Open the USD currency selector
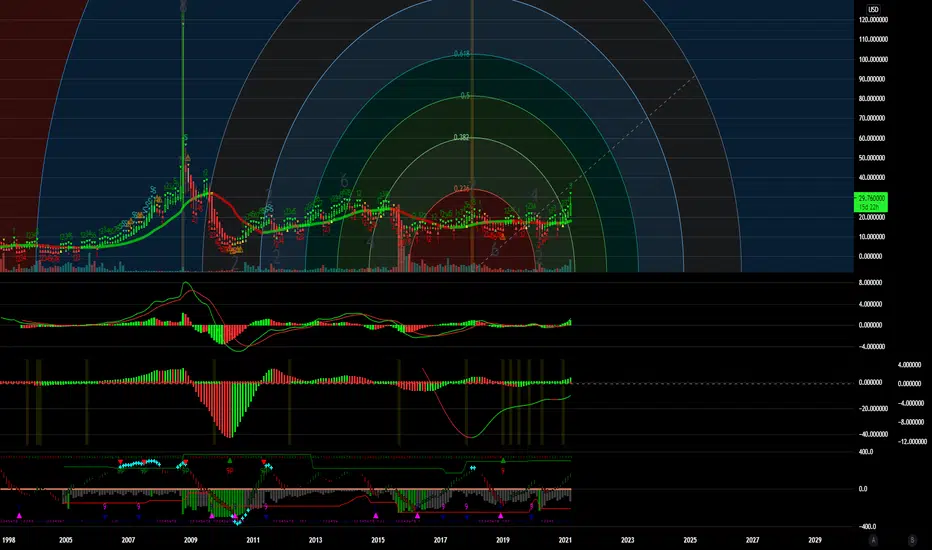Screen dimensions: 932x550 873,9
